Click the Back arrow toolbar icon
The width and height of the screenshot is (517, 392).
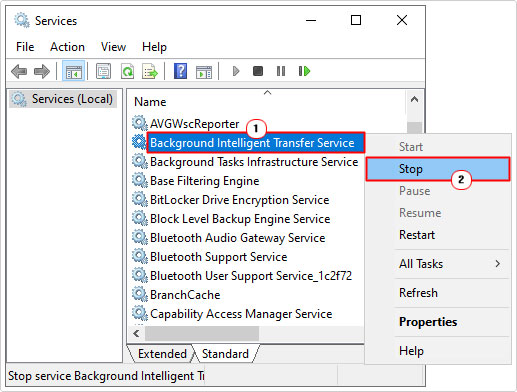[x=19, y=71]
